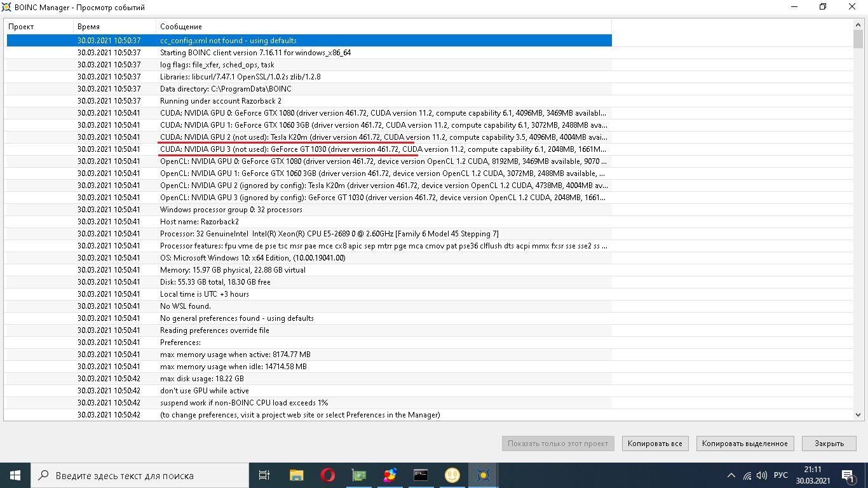Image resolution: width=868 pixels, height=488 pixels.
Task: Click the scrollbar up arrow
Action: (x=858, y=25)
